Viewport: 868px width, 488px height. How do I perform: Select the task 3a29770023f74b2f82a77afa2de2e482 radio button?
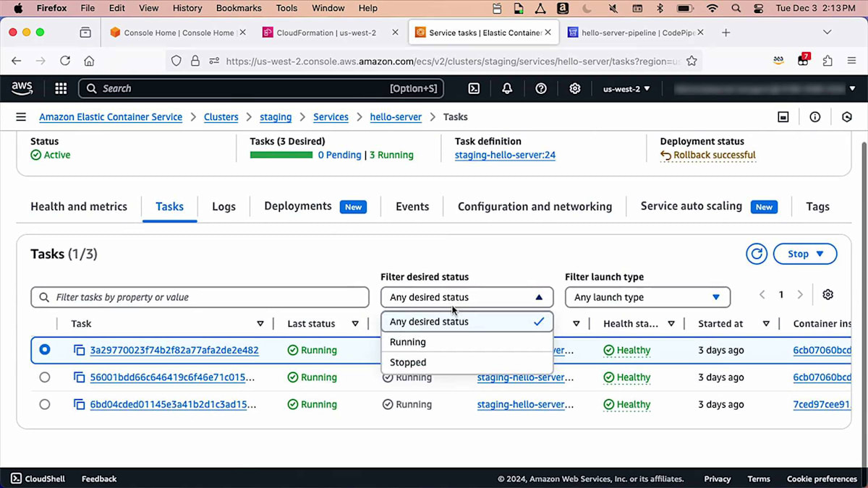click(45, 350)
